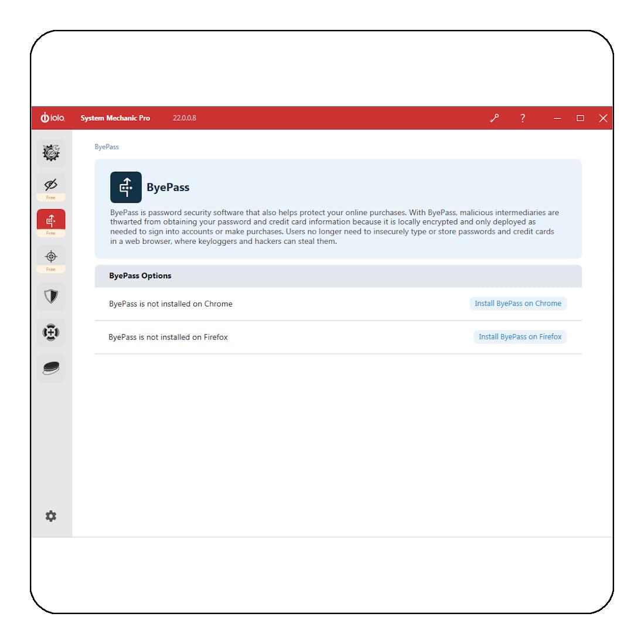Open the gear-and-wrench Dashboard sidebar icon
The image size is (644, 644).
coord(51,153)
